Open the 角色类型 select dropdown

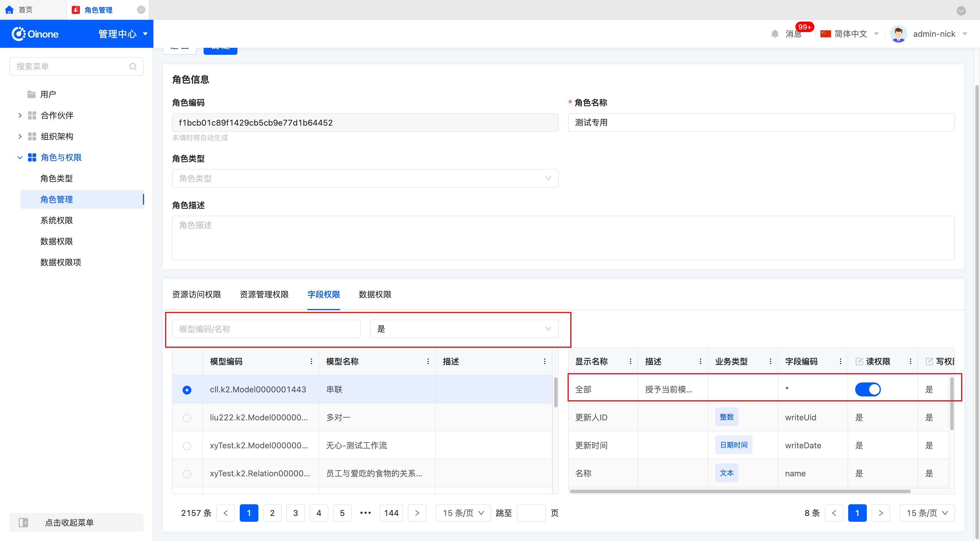(x=365, y=178)
